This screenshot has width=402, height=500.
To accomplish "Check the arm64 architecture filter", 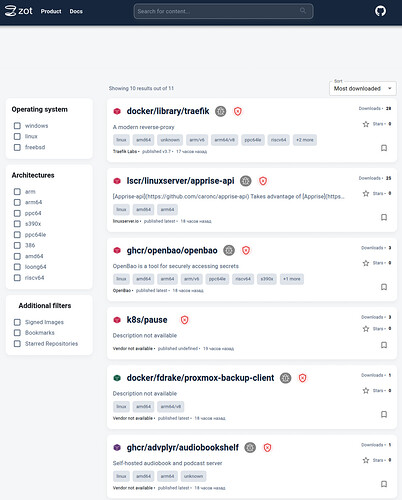I will tap(17, 202).
